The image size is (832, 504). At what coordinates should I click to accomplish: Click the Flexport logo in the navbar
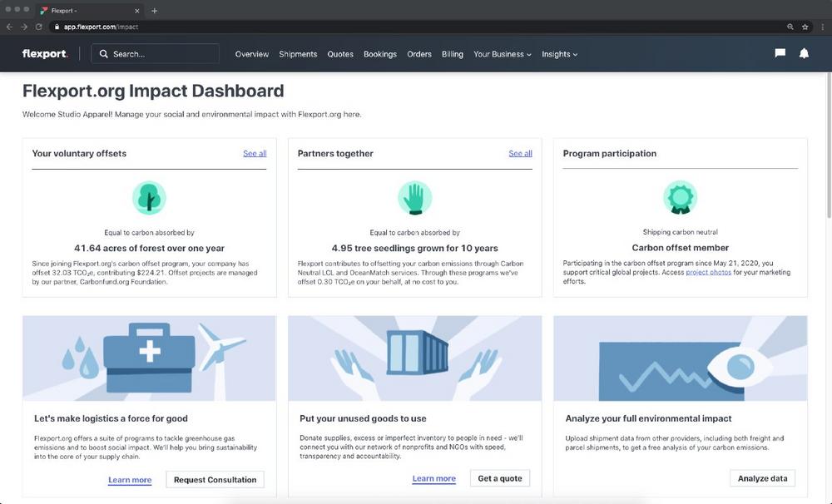click(45, 53)
